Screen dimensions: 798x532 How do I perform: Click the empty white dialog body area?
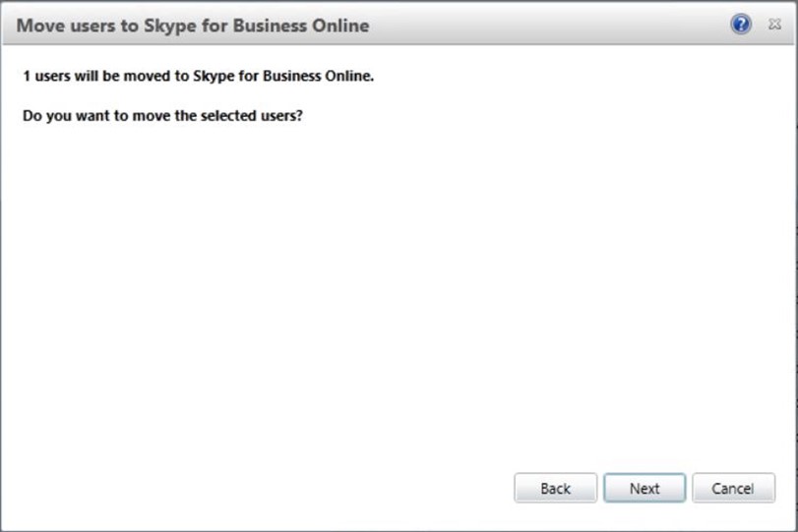click(394, 295)
